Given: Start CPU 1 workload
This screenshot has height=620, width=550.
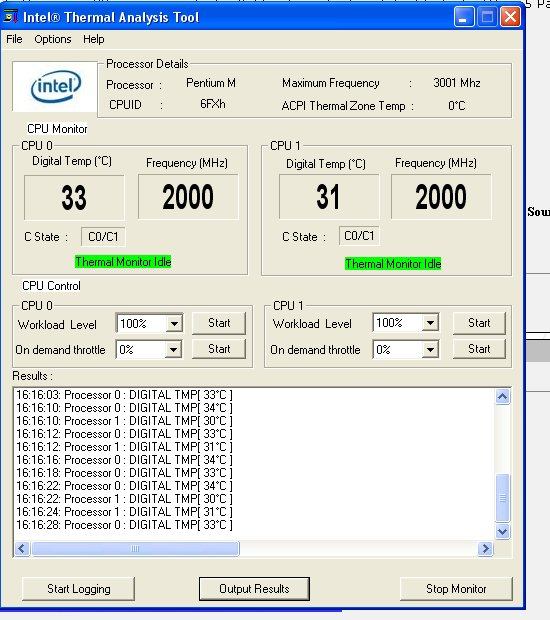Looking at the screenshot, I should [479, 323].
